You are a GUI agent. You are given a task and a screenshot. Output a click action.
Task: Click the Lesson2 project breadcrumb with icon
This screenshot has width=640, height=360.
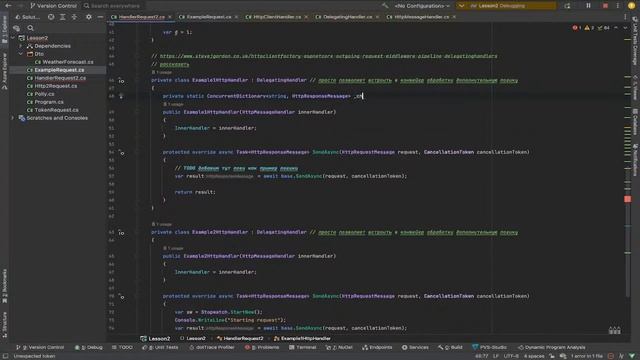(x=155, y=339)
